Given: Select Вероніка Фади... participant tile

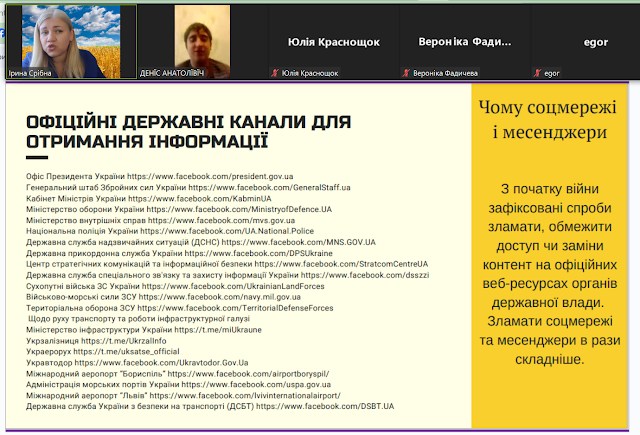Looking at the screenshot, I should point(464,42).
